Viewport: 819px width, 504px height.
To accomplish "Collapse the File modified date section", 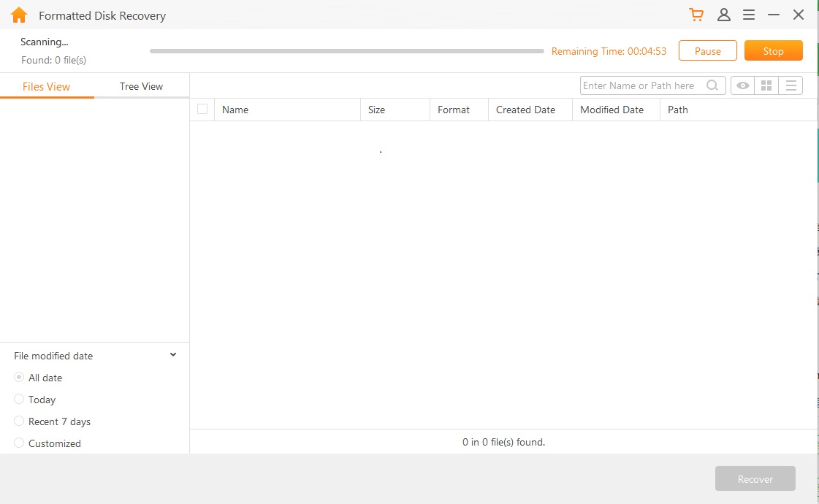I will [x=173, y=356].
